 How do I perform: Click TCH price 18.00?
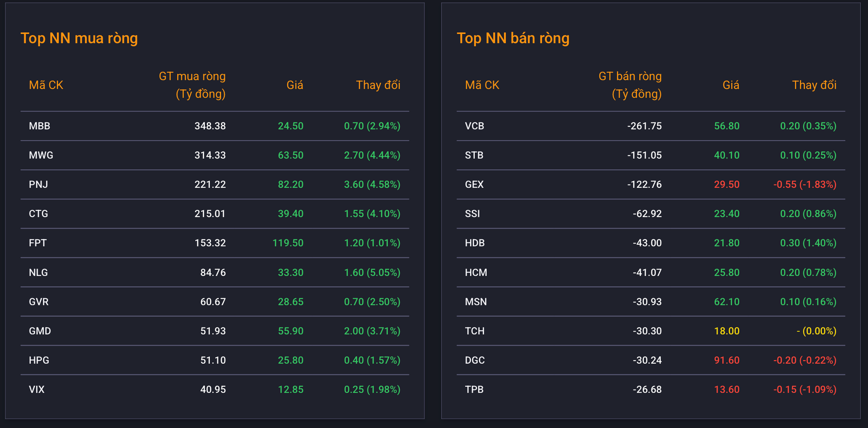click(x=727, y=331)
